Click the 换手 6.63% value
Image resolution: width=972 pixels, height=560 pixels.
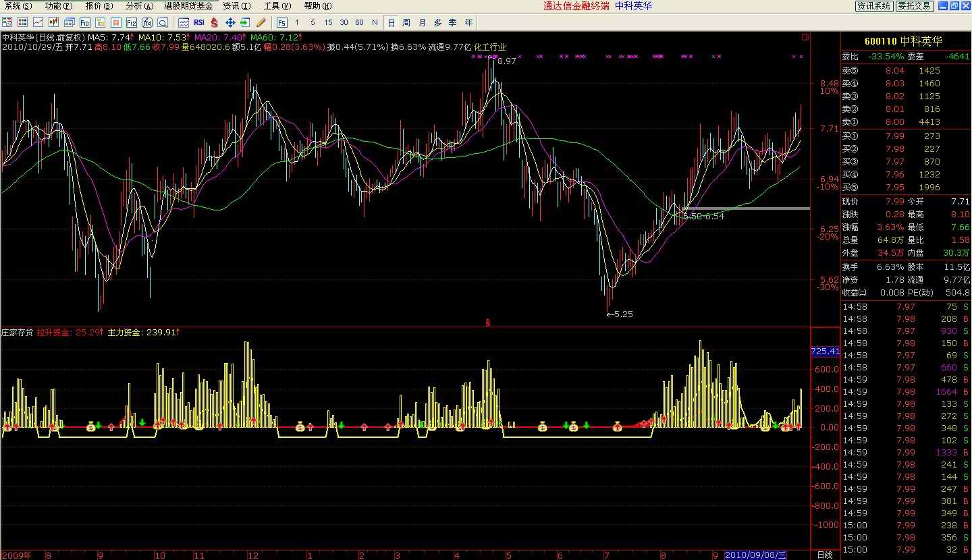[891, 267]
